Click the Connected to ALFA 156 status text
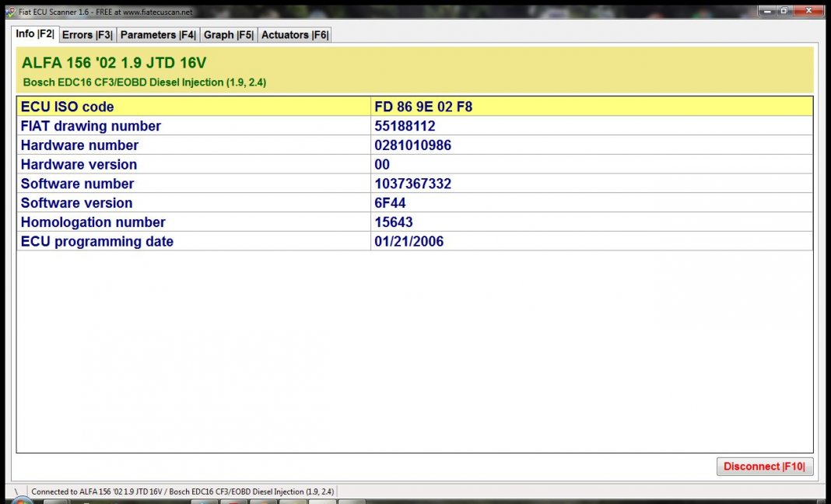Viewport: 831px width, 504px height. click(182, 492)
